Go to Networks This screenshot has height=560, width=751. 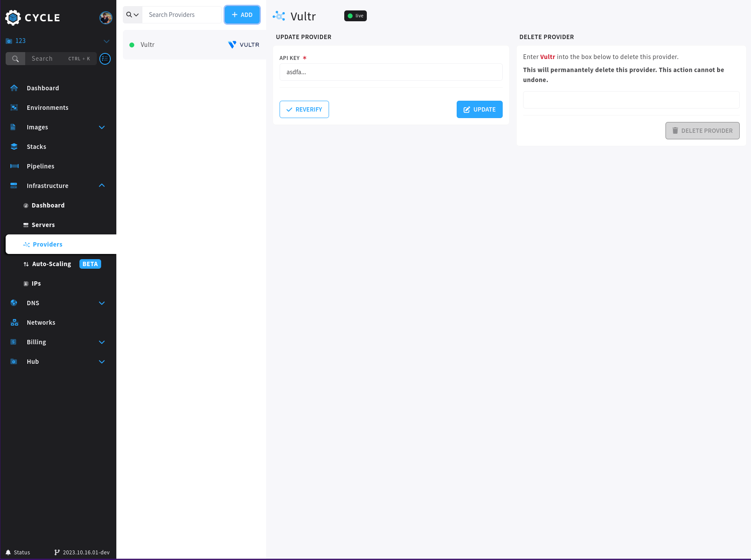point(41,323)
